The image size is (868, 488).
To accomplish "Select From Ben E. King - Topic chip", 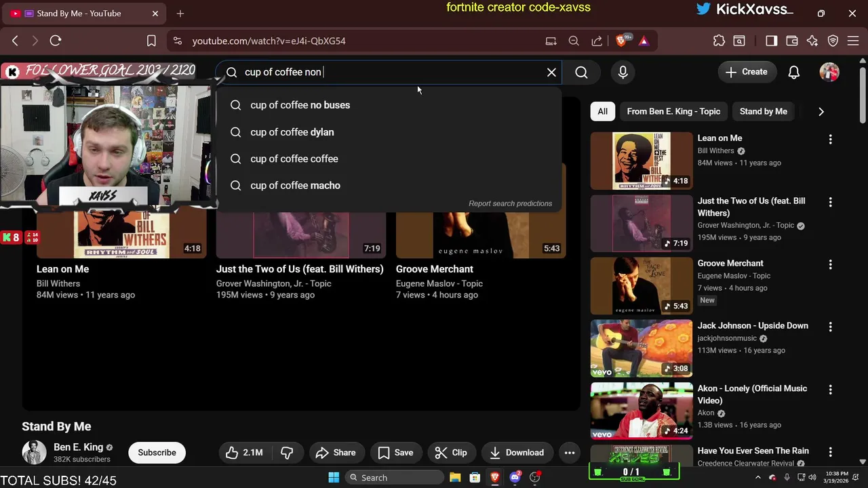I will tap(673, 111).
